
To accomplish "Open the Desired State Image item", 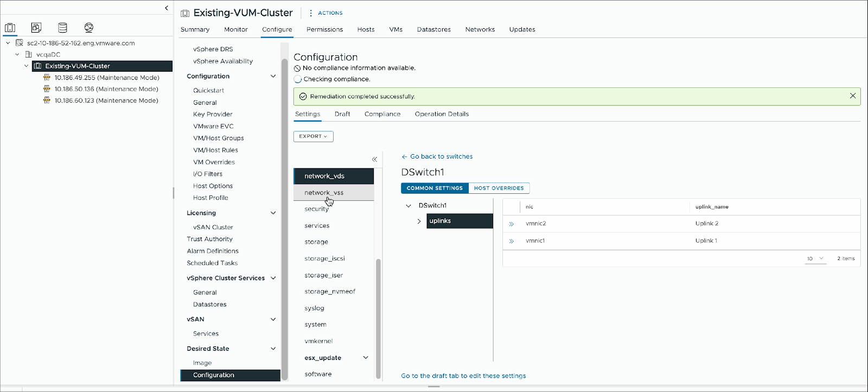I will pos(202,363).
